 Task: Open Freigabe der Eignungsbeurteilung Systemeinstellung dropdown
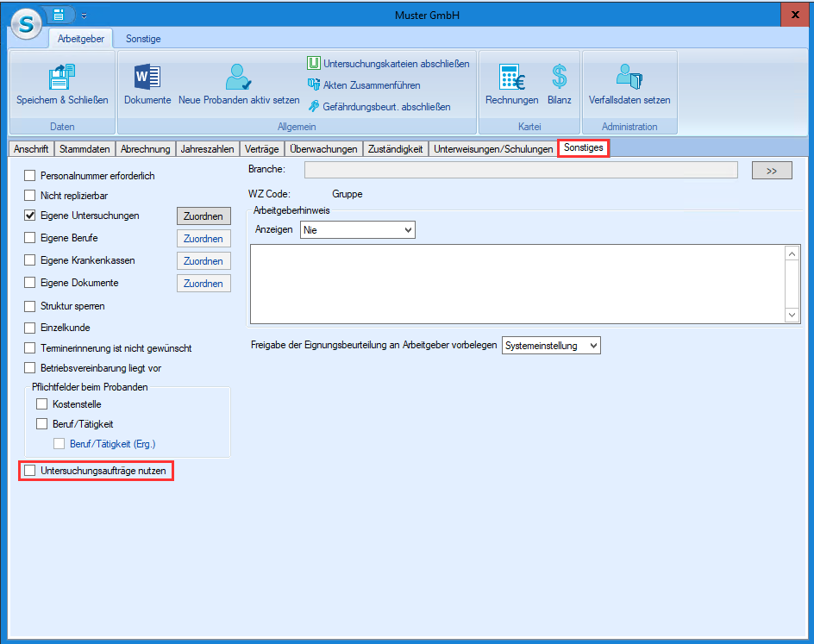[x=551, y=346]
